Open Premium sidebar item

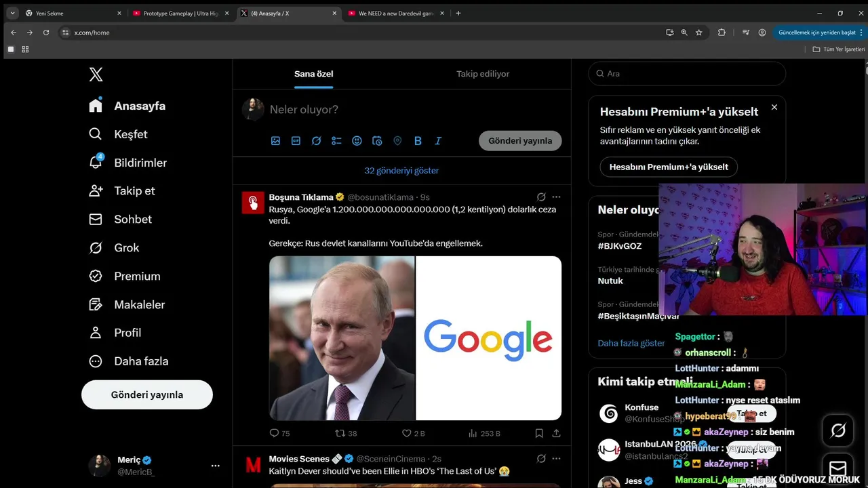click(124, 276)
